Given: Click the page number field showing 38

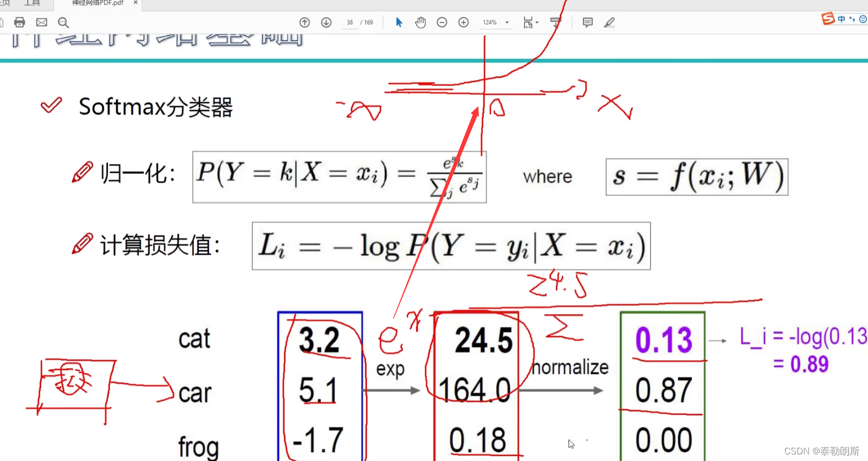Looking at the screenshot, I should click(x=350, y=23).
